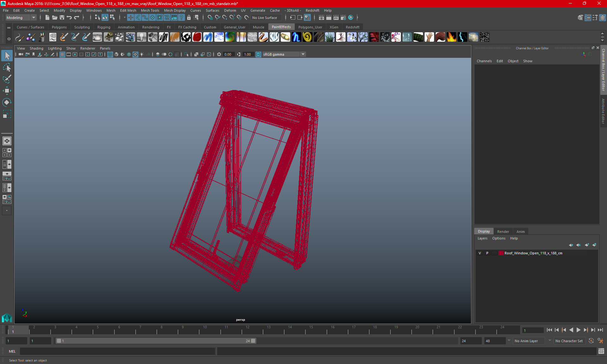
Task: Click the lightning paint effects brush
Action: tap(462, 37)
